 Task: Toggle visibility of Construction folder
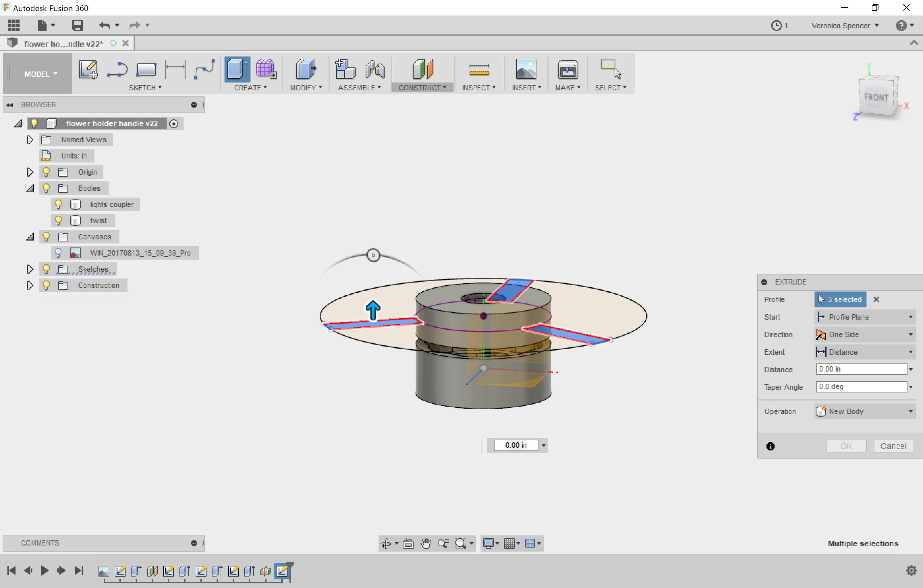click(46, 285)
